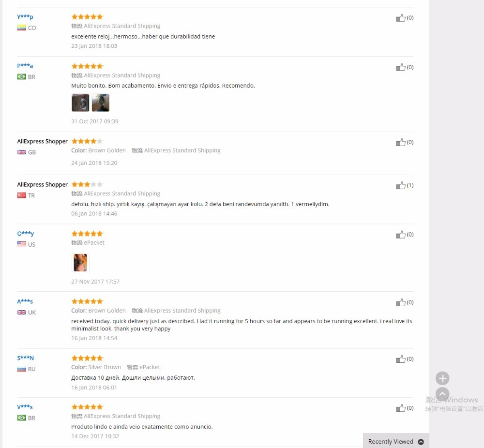Click thumbs-up on P***a's review
The image size is (484, 448).
401,67
